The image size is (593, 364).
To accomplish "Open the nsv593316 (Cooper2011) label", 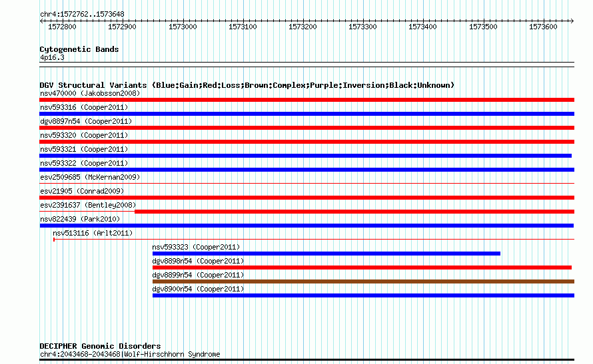I will [84, 107].
